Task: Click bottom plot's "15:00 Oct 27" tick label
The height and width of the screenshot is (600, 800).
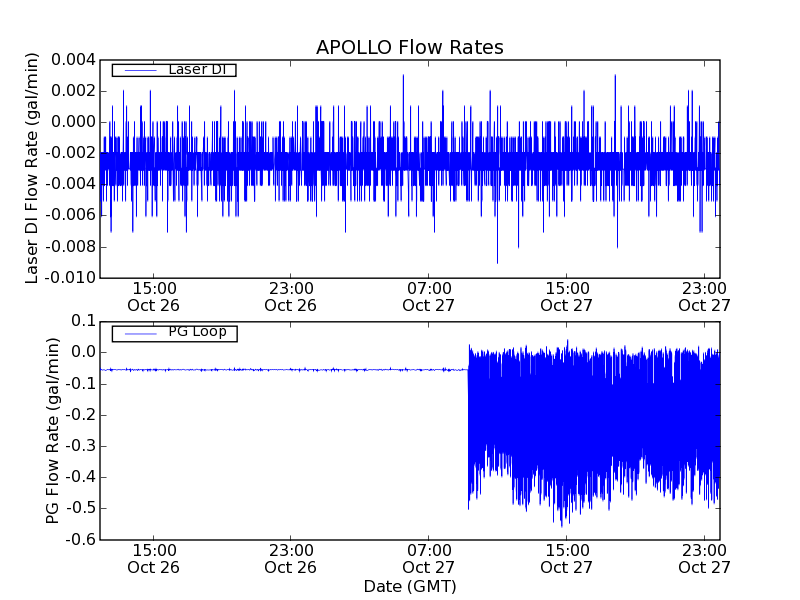Action: [566, 558]
